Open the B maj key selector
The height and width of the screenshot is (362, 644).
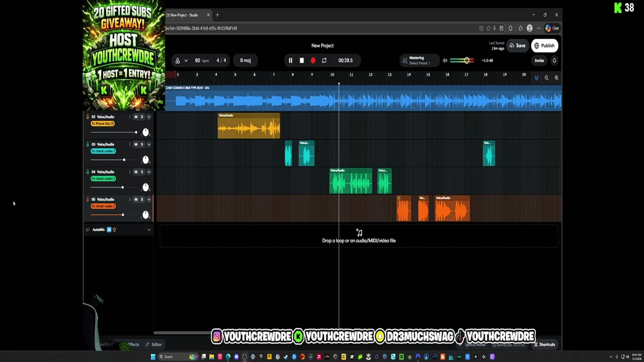[x=245, y=60]
